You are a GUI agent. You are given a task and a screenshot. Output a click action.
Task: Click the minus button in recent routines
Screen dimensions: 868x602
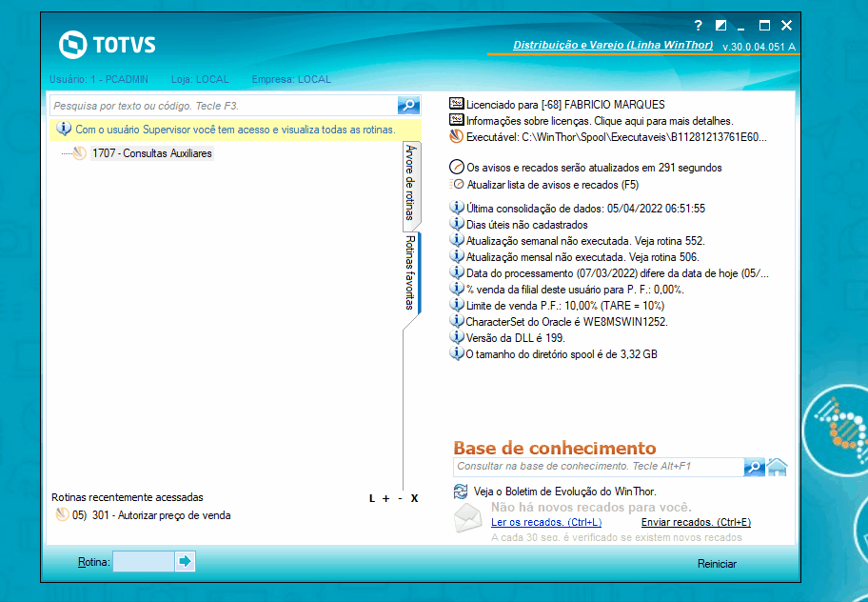[400, 498]
